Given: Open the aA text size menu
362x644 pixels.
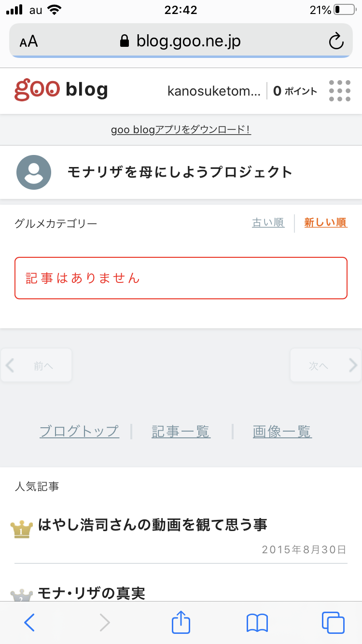Looking at the screenshot, I should 28,42.
